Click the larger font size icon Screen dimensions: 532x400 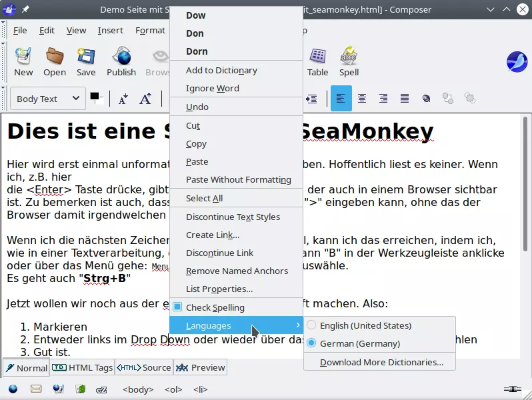pyautogui.click(x=145, y=99)
